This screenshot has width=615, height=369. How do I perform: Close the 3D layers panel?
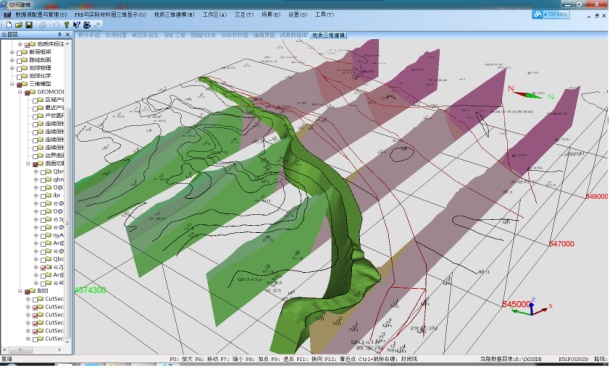pyautogui.click(x=67, y=35)
